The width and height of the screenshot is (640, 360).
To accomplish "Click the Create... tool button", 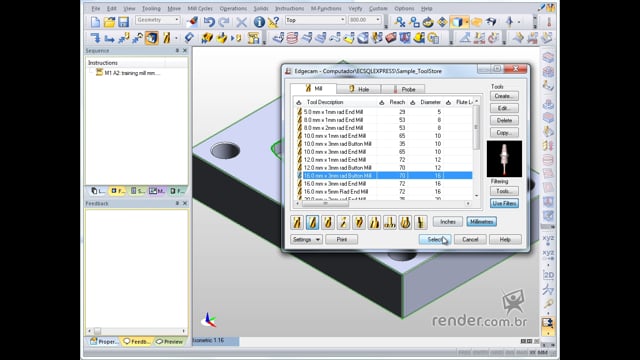I will [x=504, y=96].
